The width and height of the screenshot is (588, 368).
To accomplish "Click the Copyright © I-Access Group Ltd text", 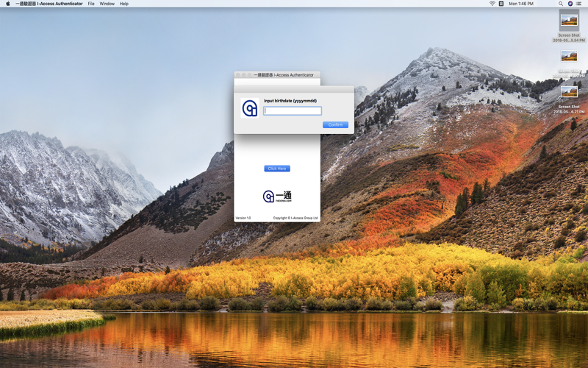I will 295,218.
